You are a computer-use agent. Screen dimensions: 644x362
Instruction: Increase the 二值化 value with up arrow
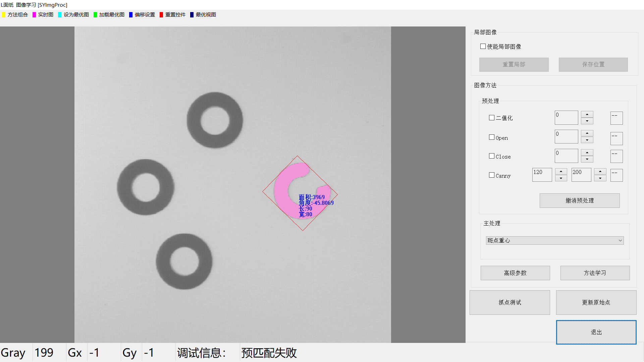tap(587, 115)
